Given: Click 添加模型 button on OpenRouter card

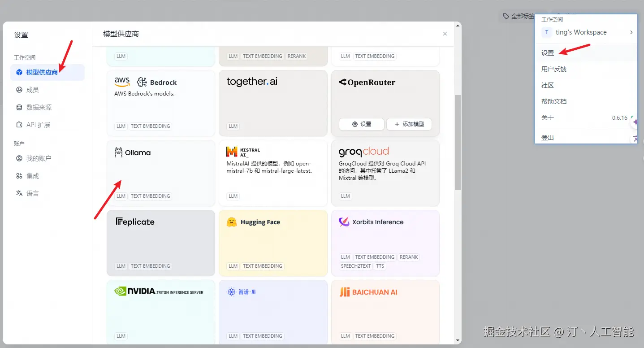Looking at the screenshot, I should pyautogui.click(x=409, y=124).
